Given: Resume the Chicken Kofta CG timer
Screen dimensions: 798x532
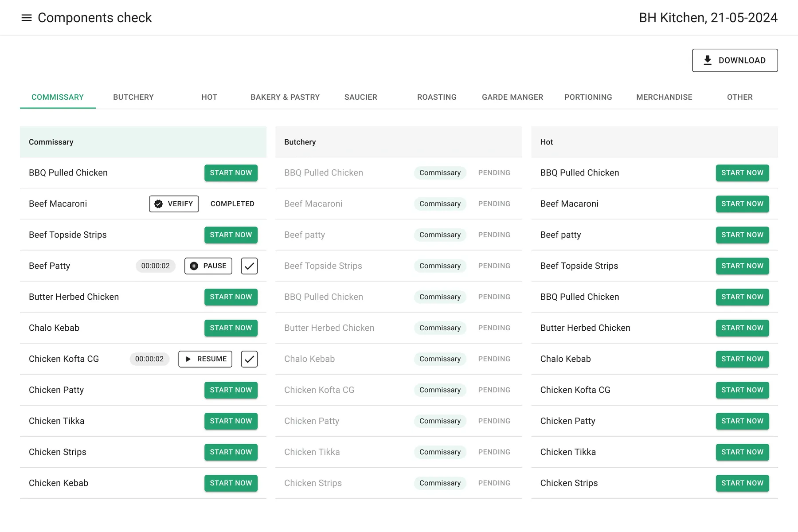Looking at the screenshot, I should click(x=205, y=359).
